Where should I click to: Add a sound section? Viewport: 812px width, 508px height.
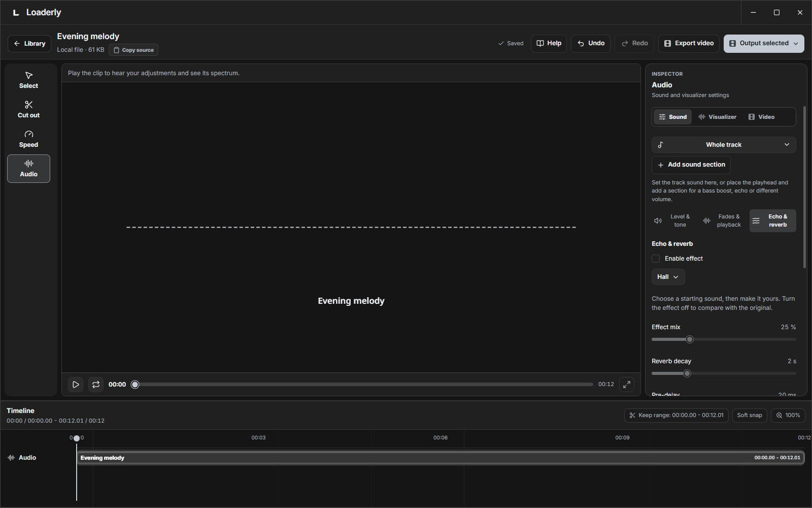691,165
